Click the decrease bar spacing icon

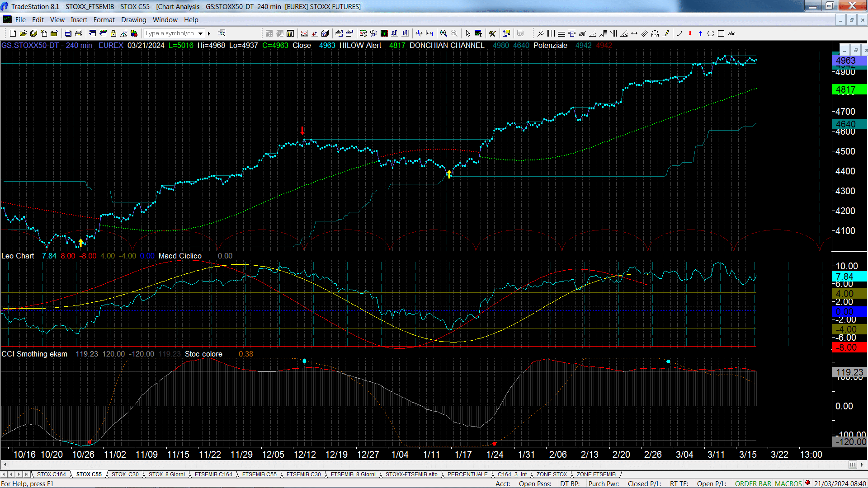point(419,33)
